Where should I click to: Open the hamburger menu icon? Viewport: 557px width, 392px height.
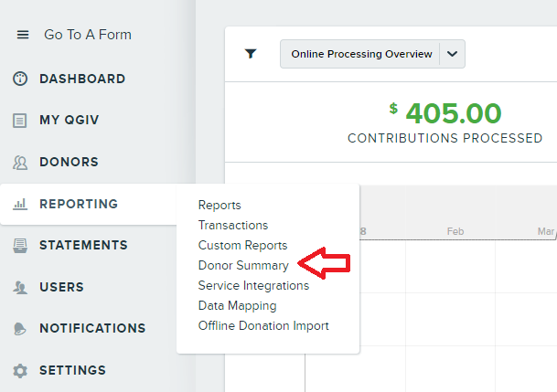pyautogui.click(x=23, y=35)
